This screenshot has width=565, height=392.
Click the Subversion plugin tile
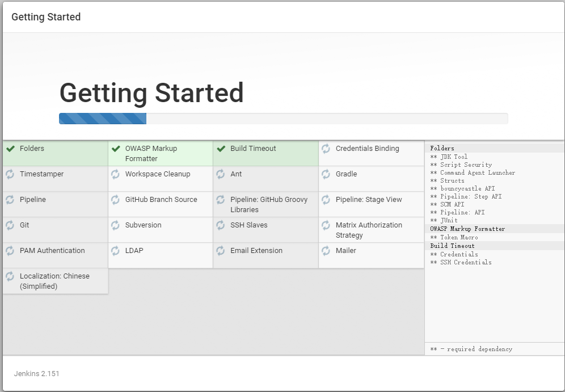click(161, 230)
